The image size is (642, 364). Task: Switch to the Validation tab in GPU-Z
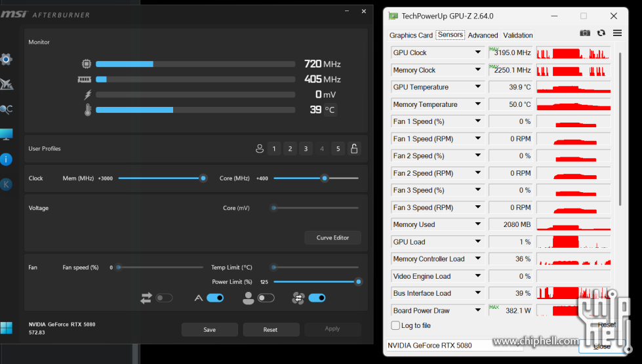click(x=518, y=35)
